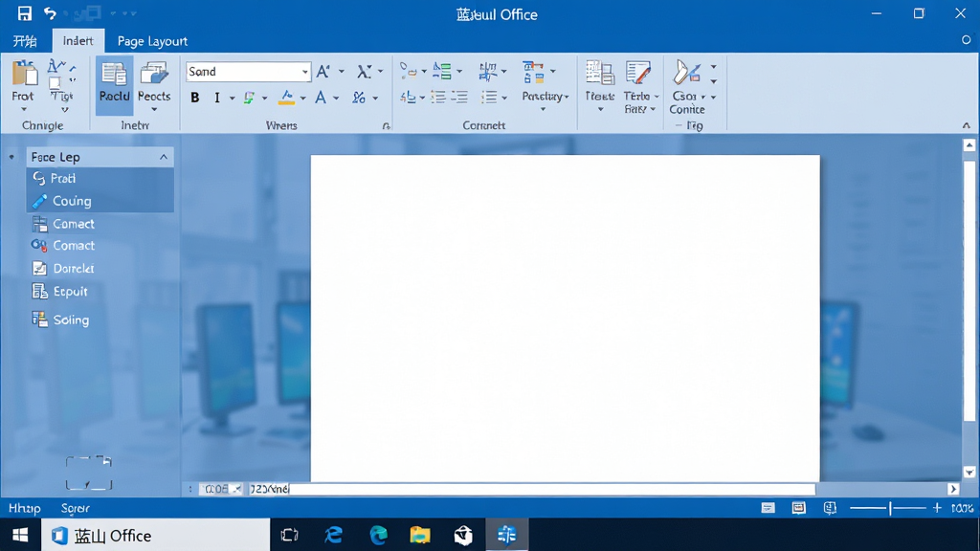
Task: Click the vertical scrollbar up arrow
Action: tap(969, 145)
